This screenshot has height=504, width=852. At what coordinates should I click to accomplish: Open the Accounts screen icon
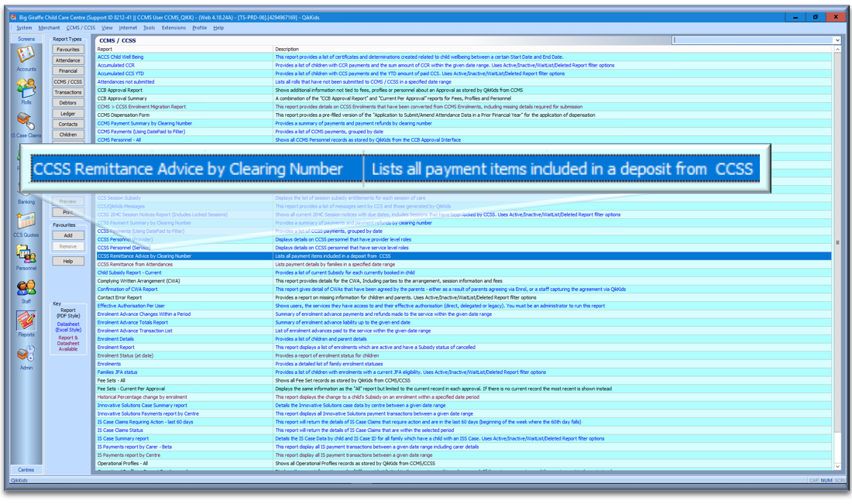coord(26,55)
